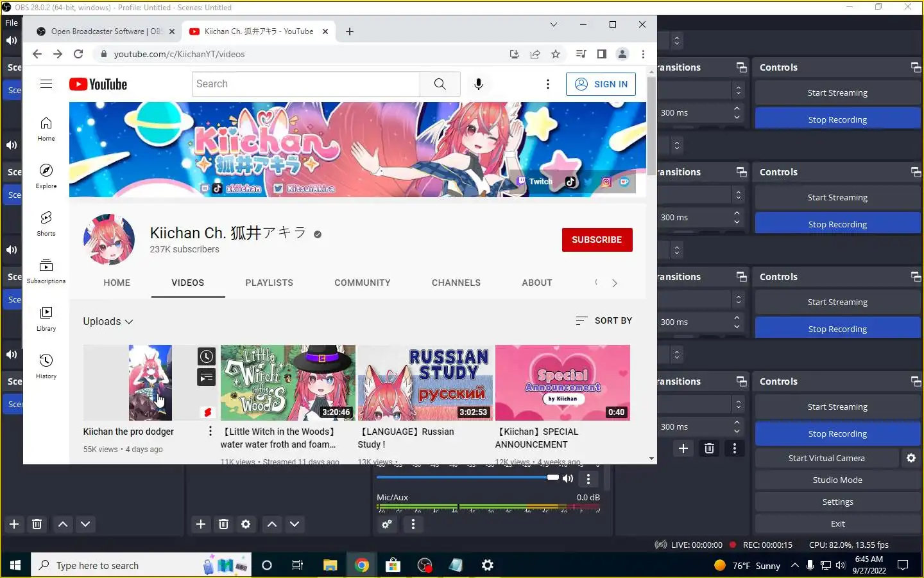Open the Twitch link on channel banner
The width and height of the screenshot is (924, 578).
[x=536, y=182]
